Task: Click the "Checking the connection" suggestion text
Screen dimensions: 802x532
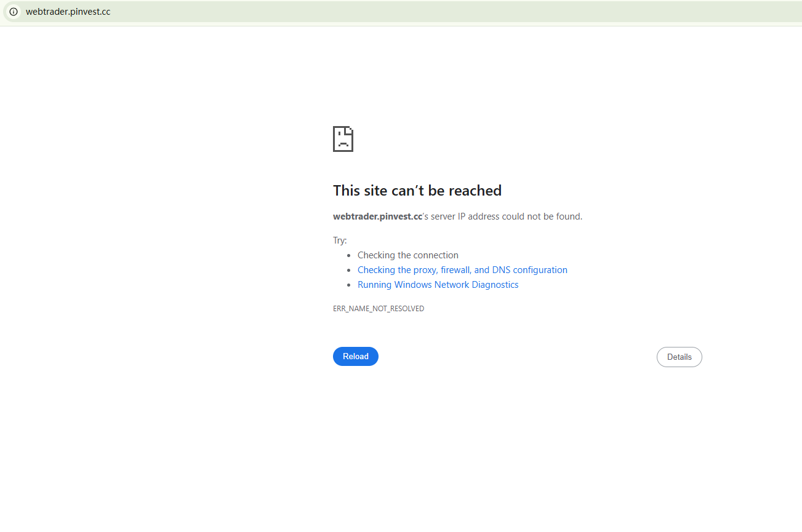Action: tap(408, 255)
